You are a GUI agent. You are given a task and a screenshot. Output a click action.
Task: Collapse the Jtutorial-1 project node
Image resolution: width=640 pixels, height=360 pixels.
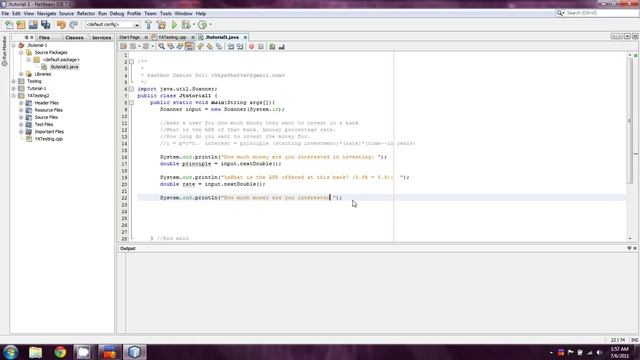pos(13,45)
